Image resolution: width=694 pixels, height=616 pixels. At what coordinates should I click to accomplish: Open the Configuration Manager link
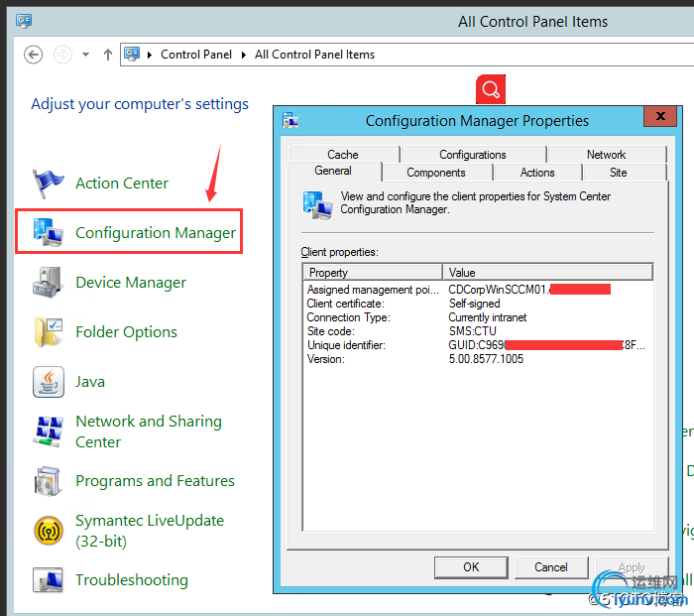pyautogui.click(x=156, y=232)
